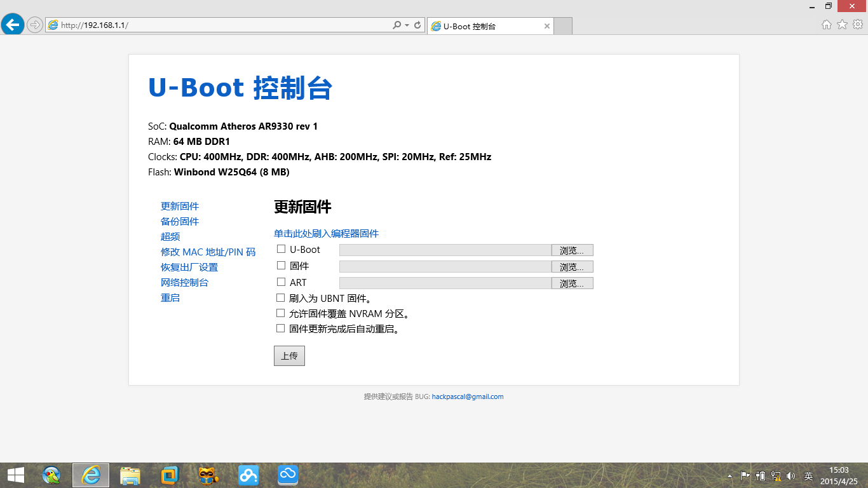
Task: Click the SoC value Qualcomm Atheros AR9330 rev 1
Action: [243, 126]
